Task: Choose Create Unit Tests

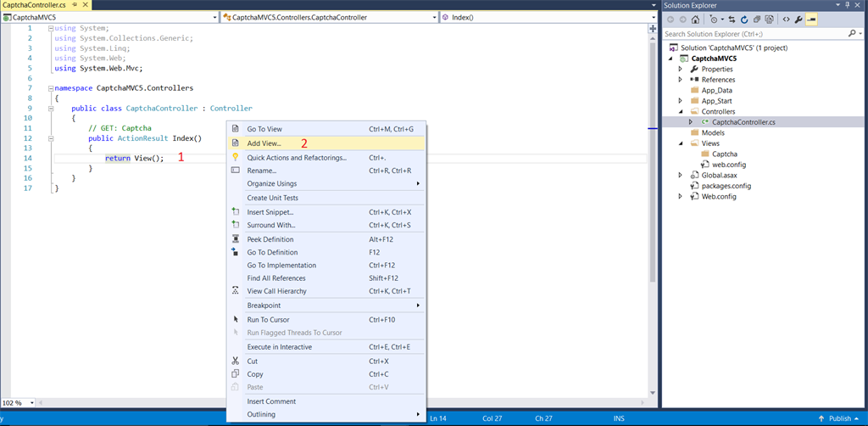Action: click(326, 198)
